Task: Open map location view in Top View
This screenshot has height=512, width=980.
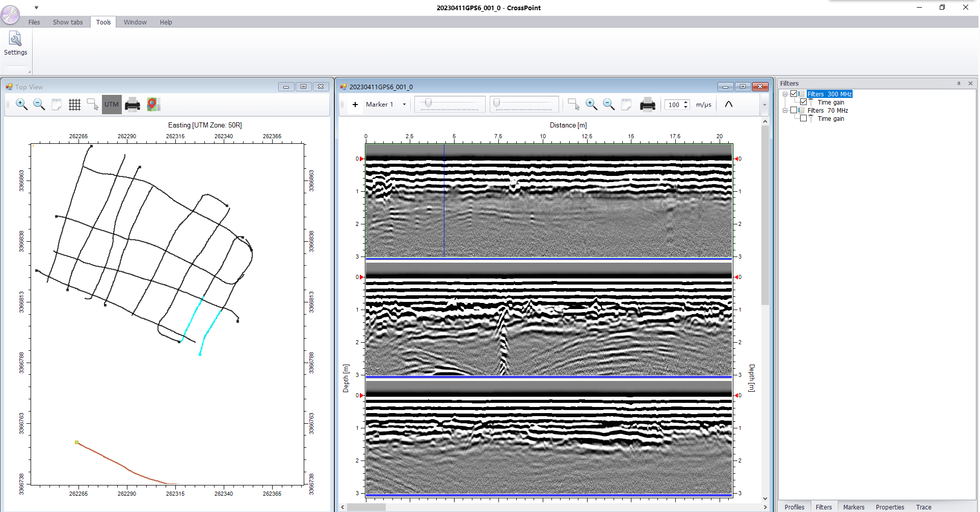Action: pyautogui.click(x=153, y=105)
